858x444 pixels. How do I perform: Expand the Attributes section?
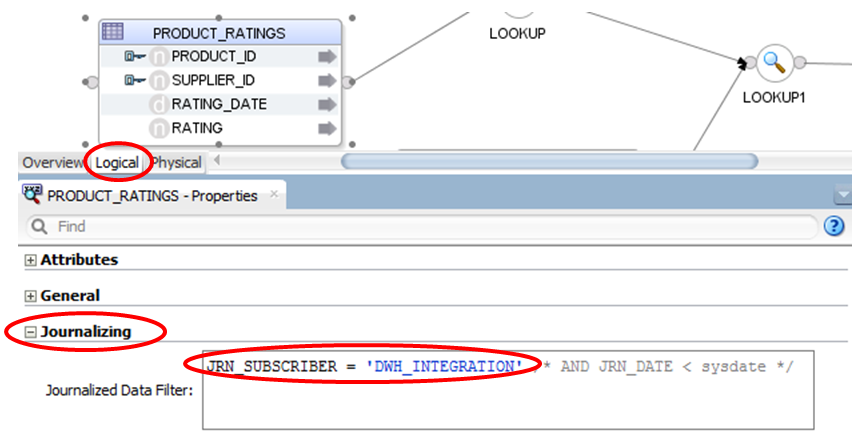[x=31, y=260]
